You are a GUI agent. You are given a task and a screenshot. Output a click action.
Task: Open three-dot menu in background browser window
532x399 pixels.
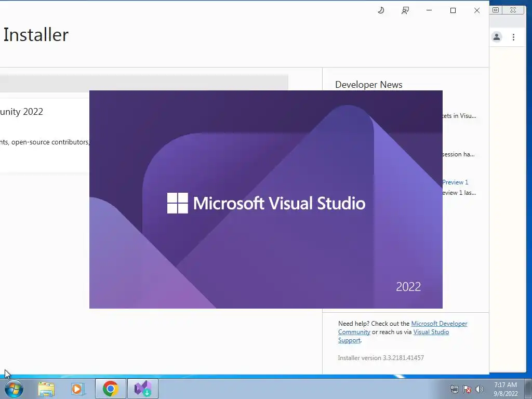click(514, 37)
